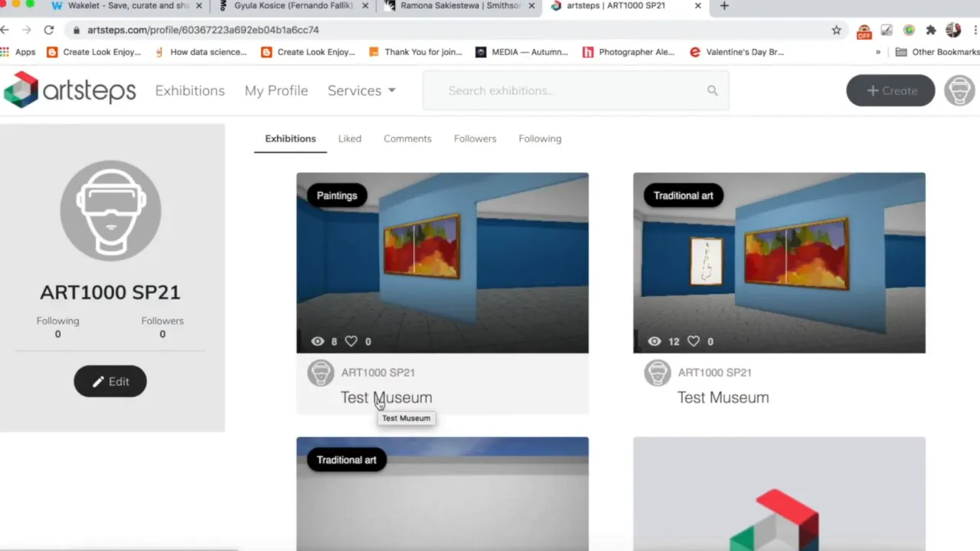Viewport: 980px width, 551px height.
Task: Switch to the Ramona Sakiestewa browser tab
Action: point(458,5)
